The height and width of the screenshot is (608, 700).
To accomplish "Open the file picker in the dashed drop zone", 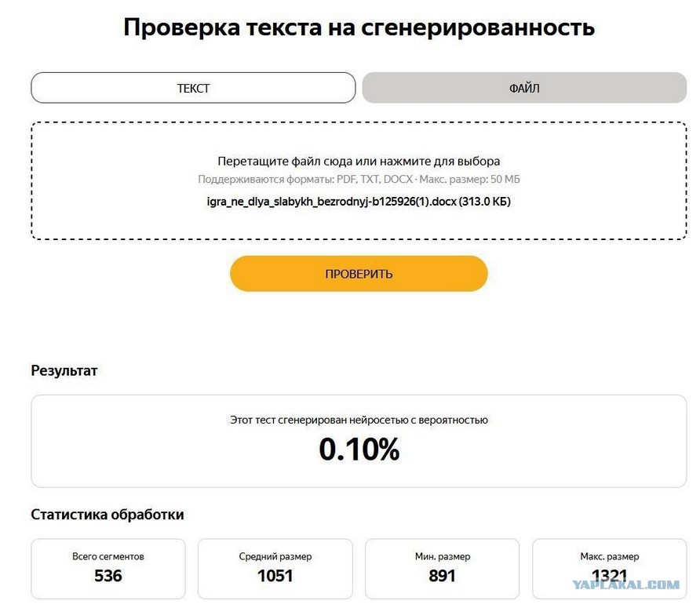I will [359, 180].
